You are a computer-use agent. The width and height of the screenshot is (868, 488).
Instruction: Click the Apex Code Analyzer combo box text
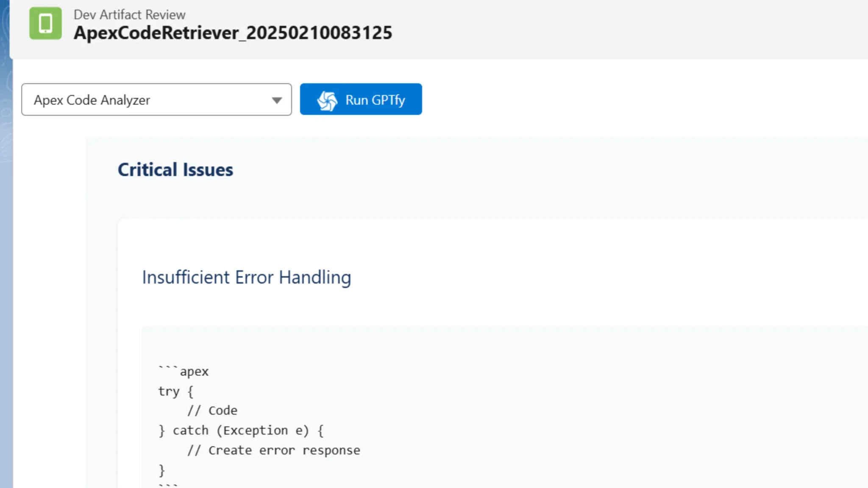(92, 100)
